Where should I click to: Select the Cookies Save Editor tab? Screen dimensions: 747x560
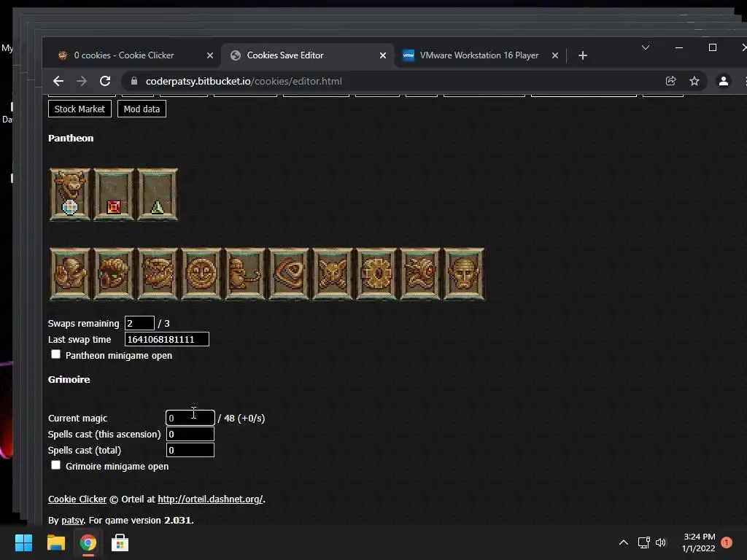pyautogui.click(x=285, y=55)
